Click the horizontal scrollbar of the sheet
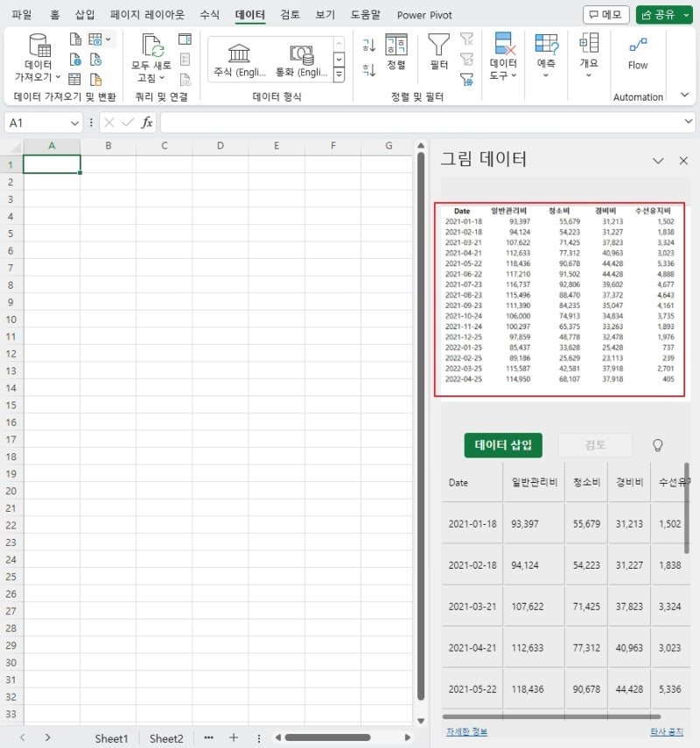Screen dimensions: 700x748 point(328,738)
